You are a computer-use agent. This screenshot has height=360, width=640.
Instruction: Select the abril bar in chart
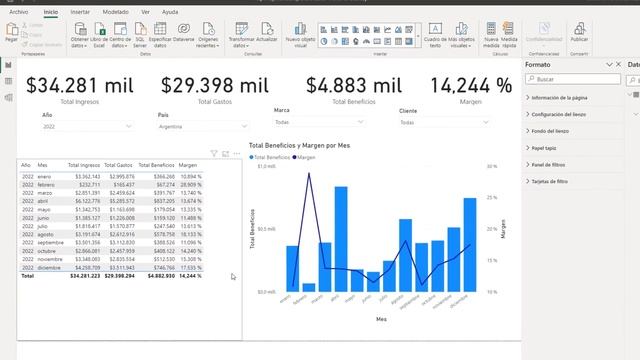341,239
